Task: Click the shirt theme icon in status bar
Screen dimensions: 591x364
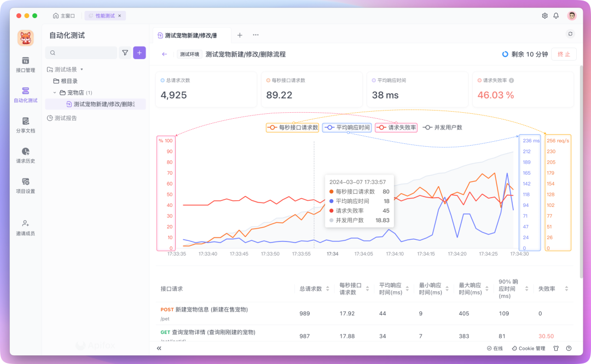Action: (556, 348)
